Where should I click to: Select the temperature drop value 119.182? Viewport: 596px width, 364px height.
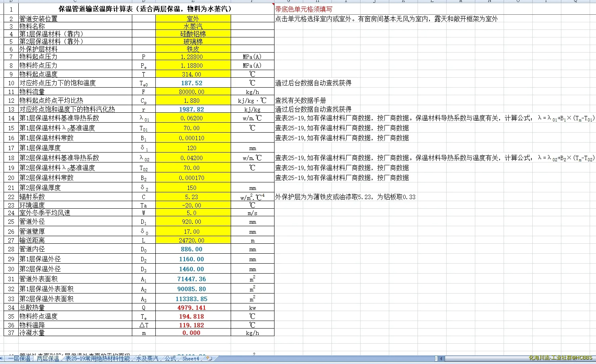[x=193, y=325]
